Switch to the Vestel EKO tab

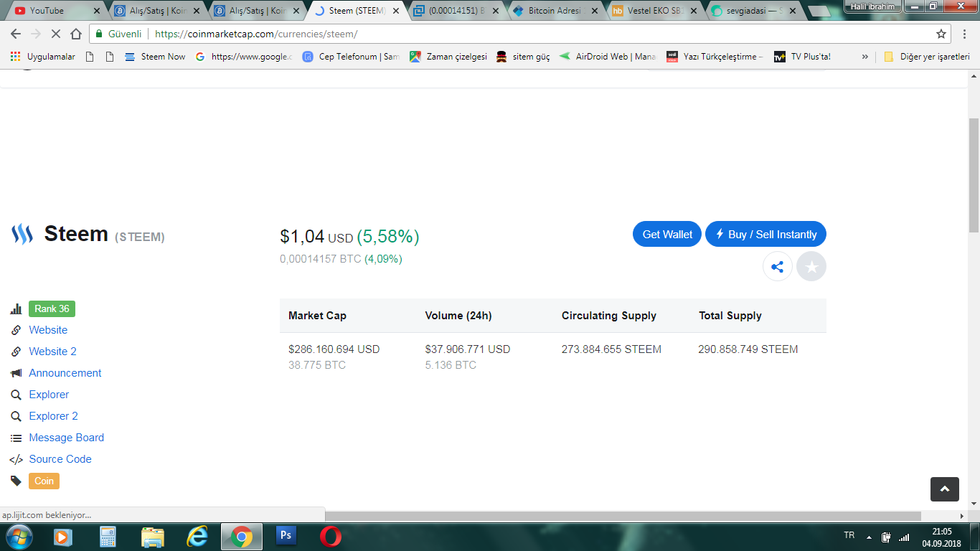click(x=655, y=11)
